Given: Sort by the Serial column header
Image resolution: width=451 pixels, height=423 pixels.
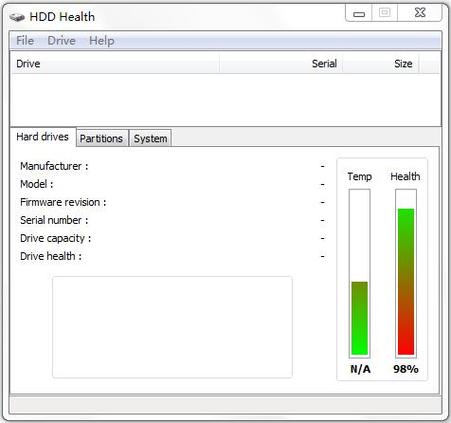Looking at the screenshot, I should point(281,63).
